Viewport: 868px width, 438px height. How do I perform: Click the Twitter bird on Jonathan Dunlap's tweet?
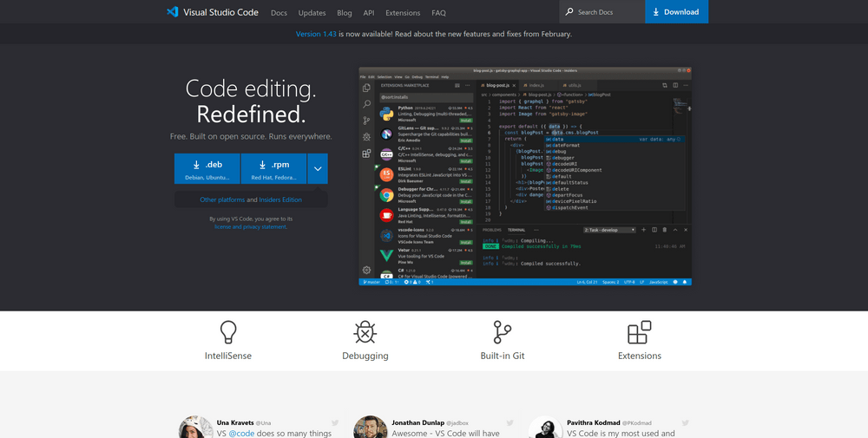point(510,422)
